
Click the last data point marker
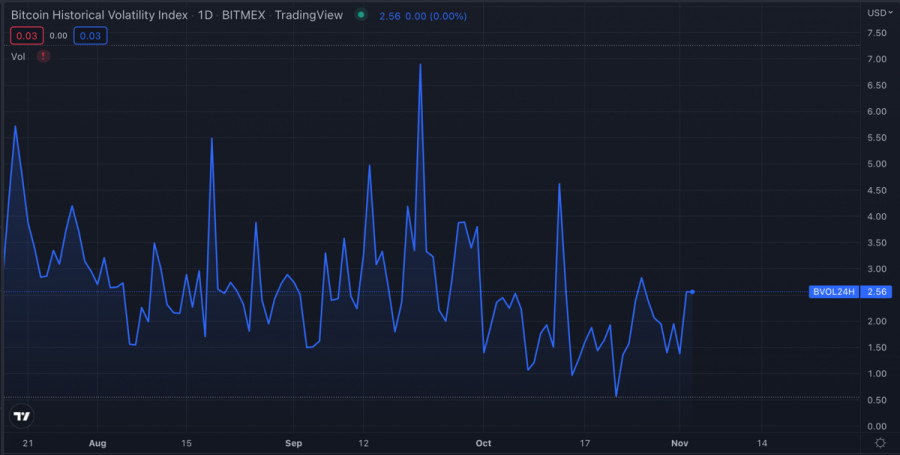pyautogui.click(x=693, y=292)
